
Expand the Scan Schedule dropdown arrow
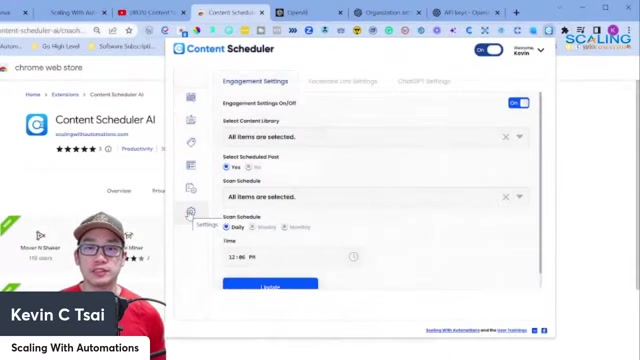pos(520,197)
